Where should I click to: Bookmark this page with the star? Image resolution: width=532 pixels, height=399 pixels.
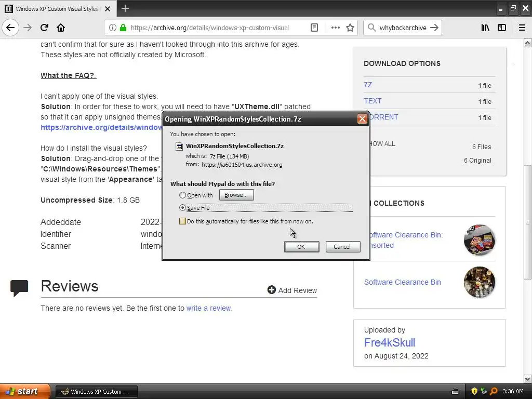(x=350, y=28)
